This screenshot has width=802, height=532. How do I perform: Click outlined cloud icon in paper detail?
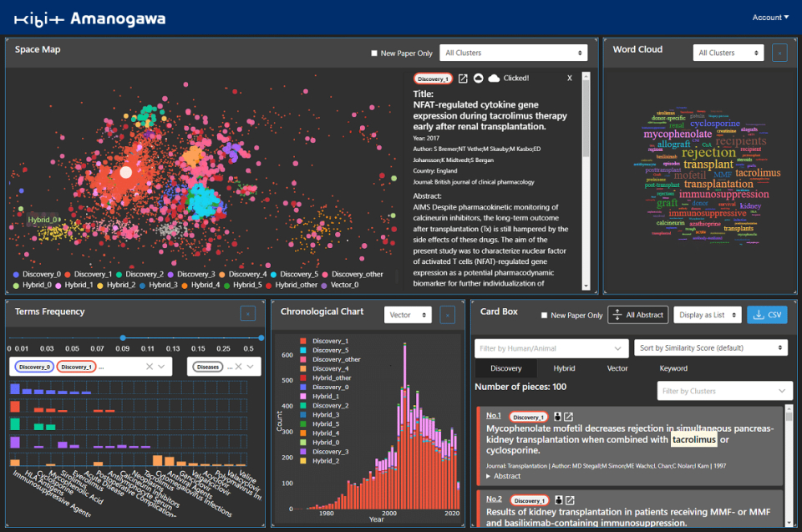(478, 79)
